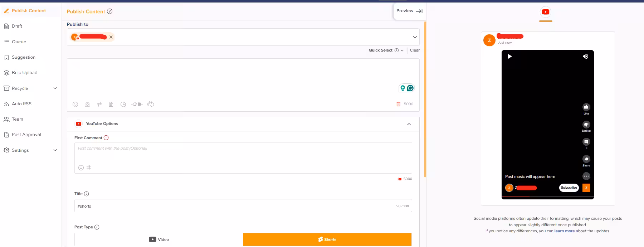Click the info icon next to Post Type
Viewport: 644px width, 247px height.
point(97,227)
